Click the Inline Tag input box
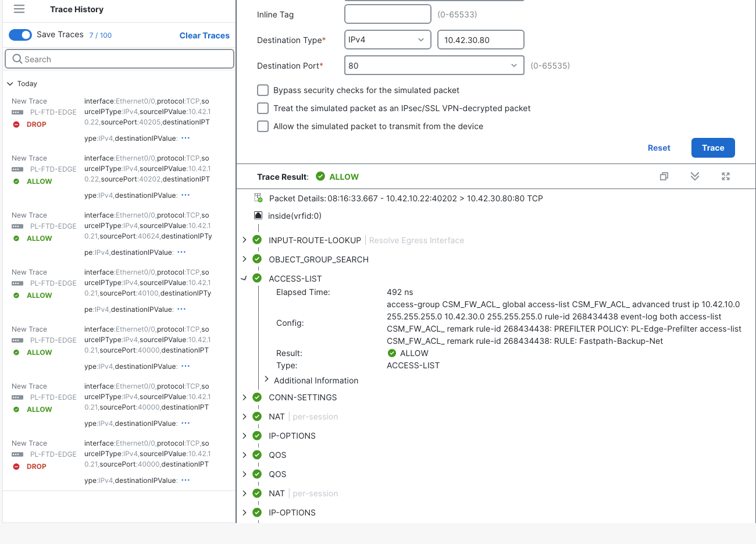Screen dimensions: 756x544 pos(388,14)
